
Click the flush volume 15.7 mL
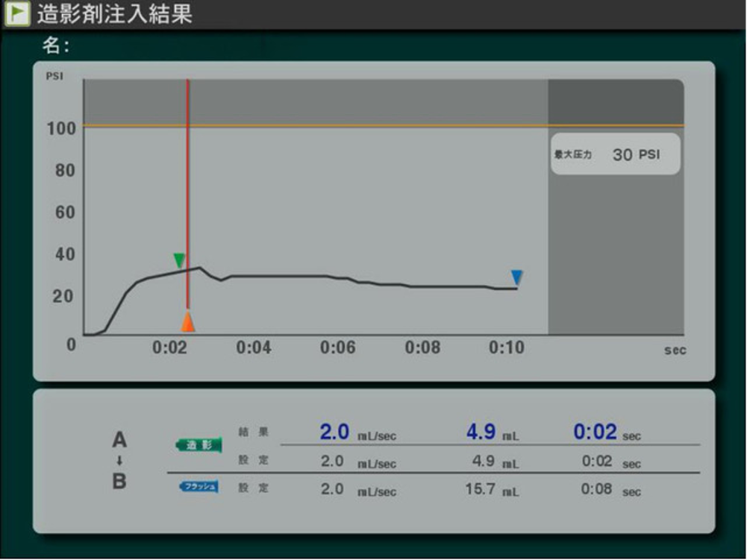[492, 489]
